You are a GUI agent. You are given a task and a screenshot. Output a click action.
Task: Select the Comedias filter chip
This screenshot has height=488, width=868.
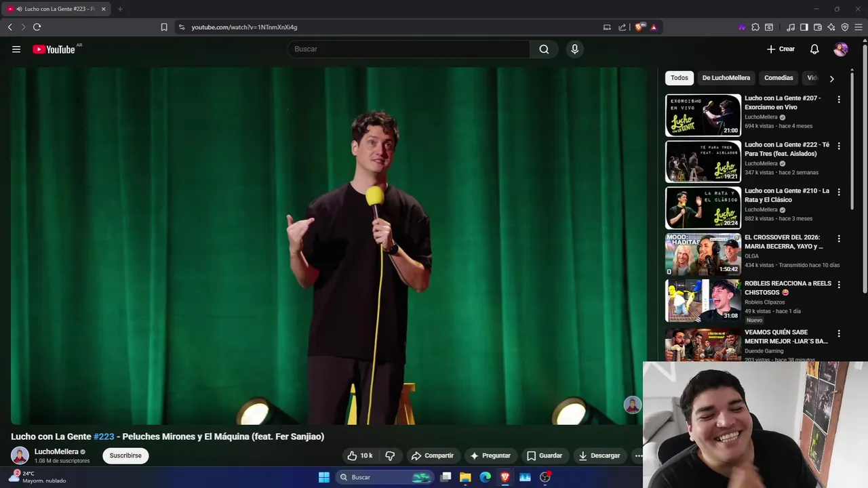click(x=778, y=78)
